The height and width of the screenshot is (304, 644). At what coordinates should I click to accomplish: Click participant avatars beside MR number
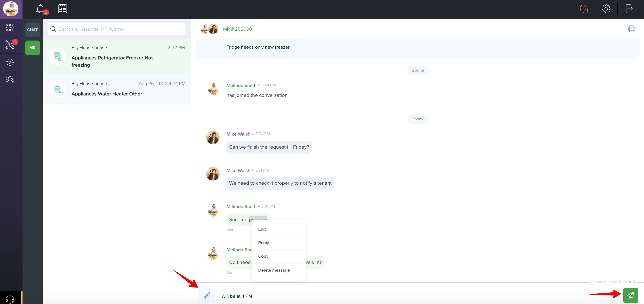point(209,29)
